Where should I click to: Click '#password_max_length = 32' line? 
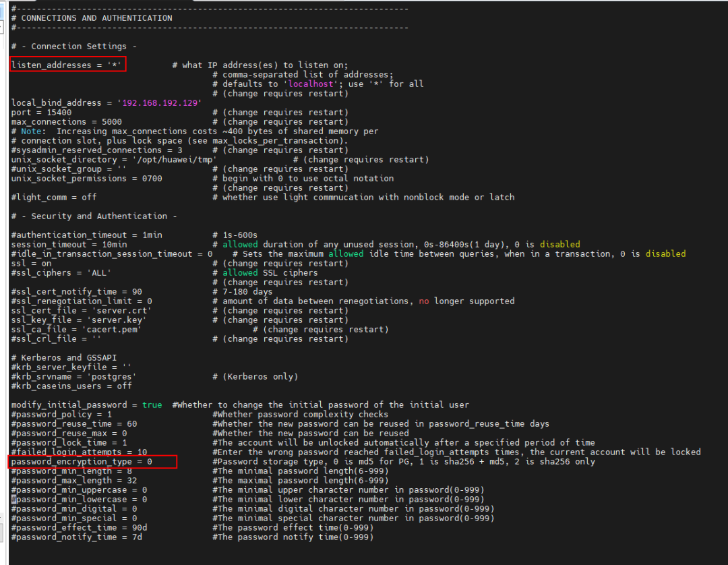(74, 481)
